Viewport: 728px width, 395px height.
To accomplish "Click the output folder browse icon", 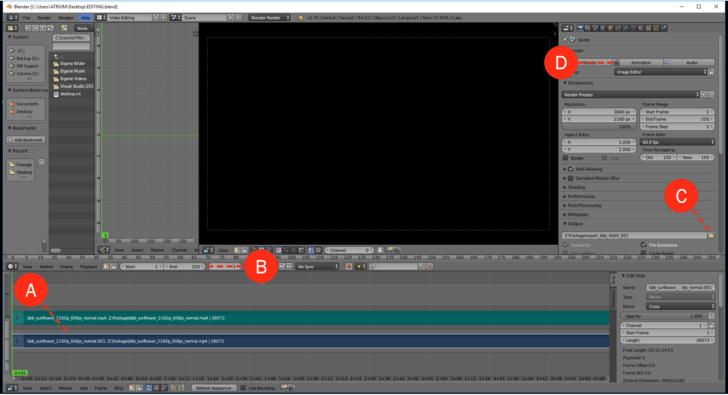I will click(x=711, y=235).
